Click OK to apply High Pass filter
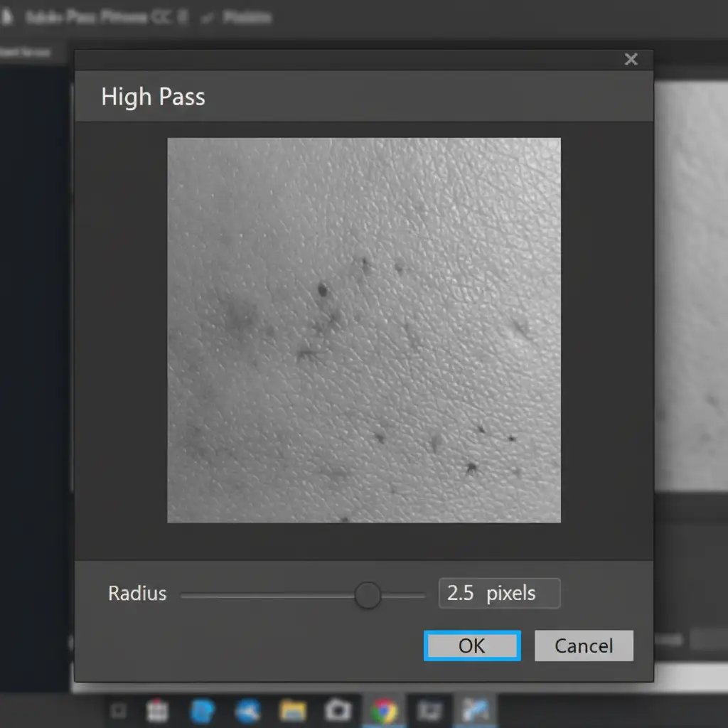Viewport: 728px width, 728px height. point(472,646)
